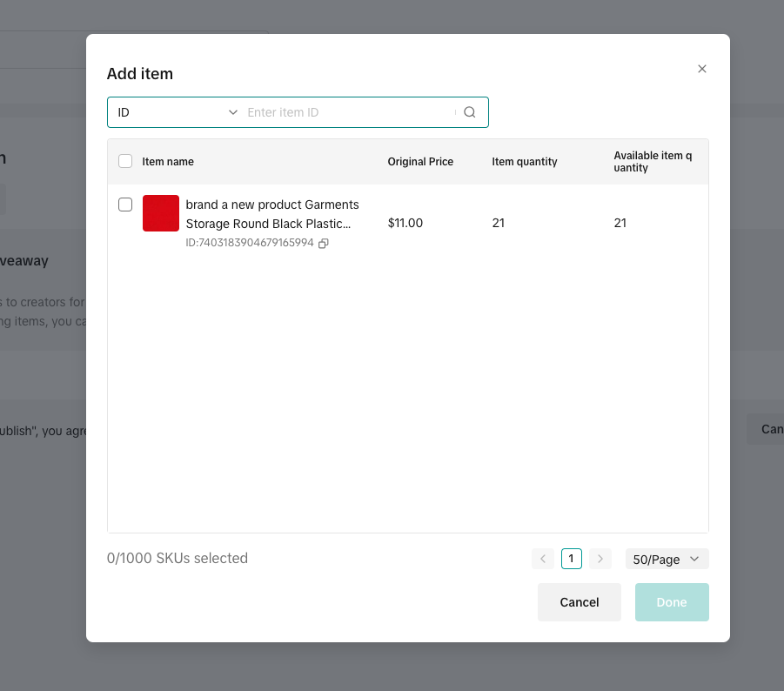Go to previous page arrow

pyautogui.click(x=543, y=559)
